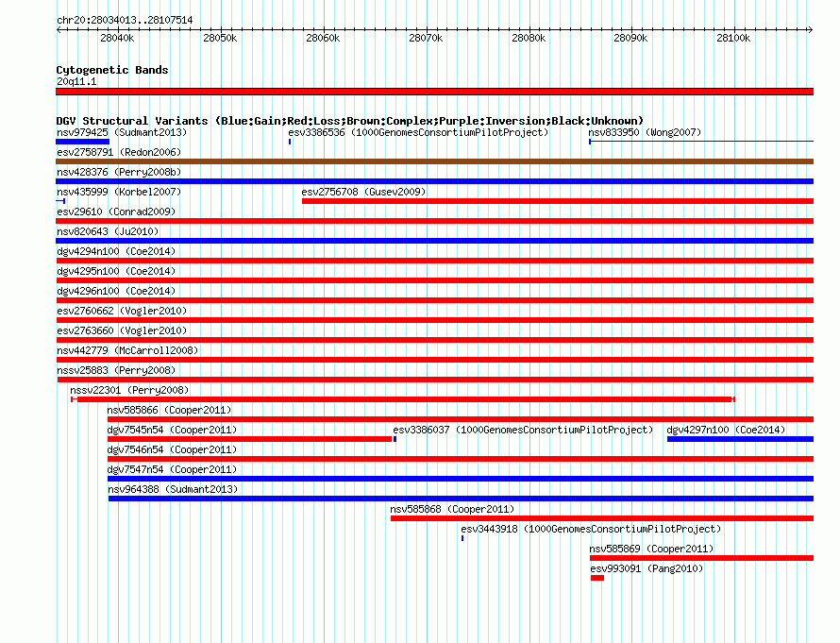Screen dimensions: 840x643
Task: Click the nsv833950 (Wong2007) label
Action: (x=645, y=132)
